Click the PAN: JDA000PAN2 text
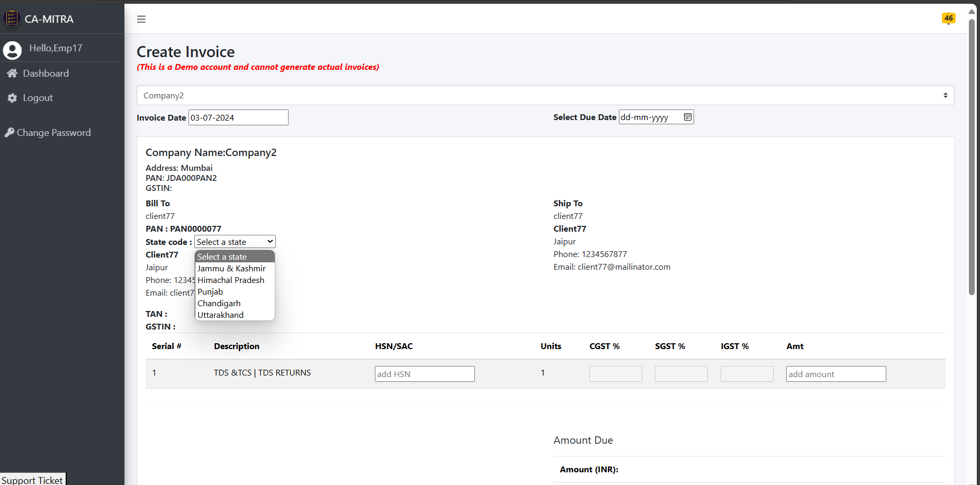Screen dimensions: 980x485 pos(181,178)
